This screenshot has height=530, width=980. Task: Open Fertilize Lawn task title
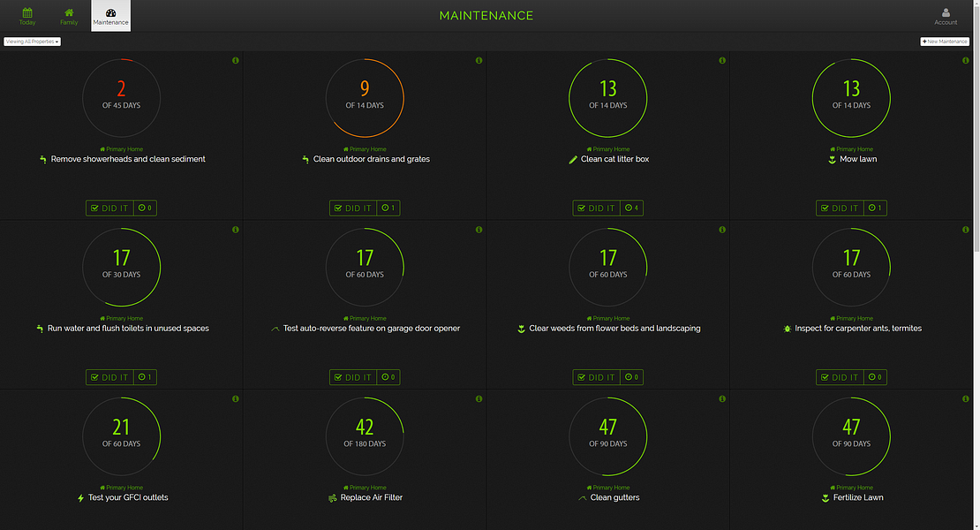click(858, 497)
